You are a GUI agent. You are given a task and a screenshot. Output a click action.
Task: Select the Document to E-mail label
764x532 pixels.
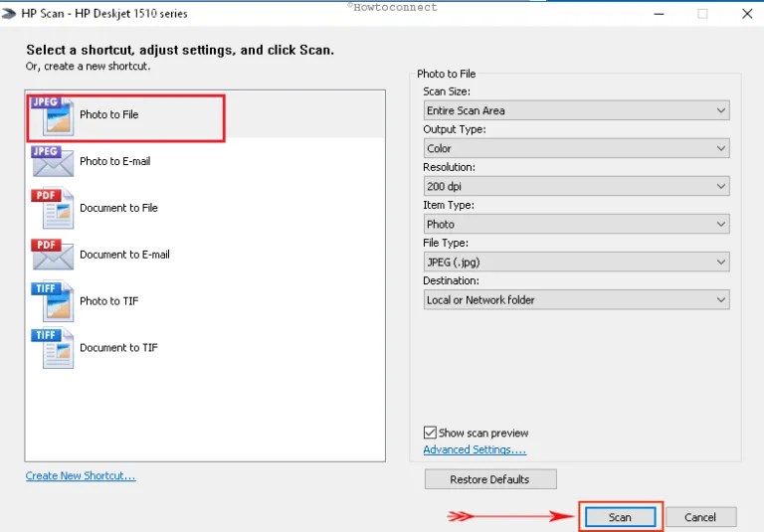(x=124, y=255)
